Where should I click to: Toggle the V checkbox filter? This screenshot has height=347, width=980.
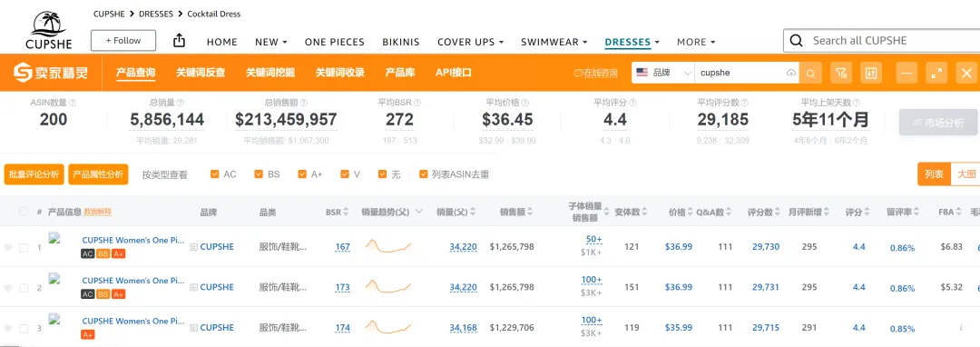pyautogui.click(x=345, y=174)
